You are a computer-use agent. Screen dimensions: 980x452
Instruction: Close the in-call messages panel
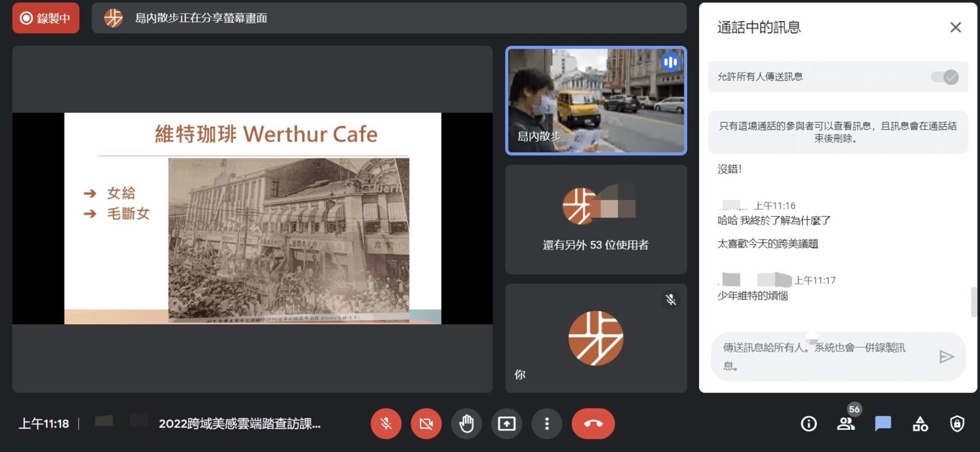[x=955, y=27]
